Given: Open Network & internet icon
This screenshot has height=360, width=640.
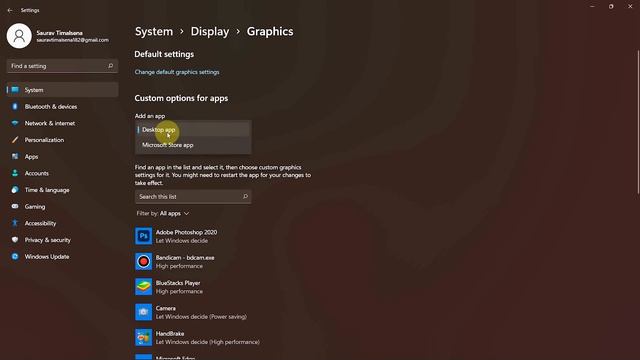Looking at the screenshot, I should click(x=15, y=123).
